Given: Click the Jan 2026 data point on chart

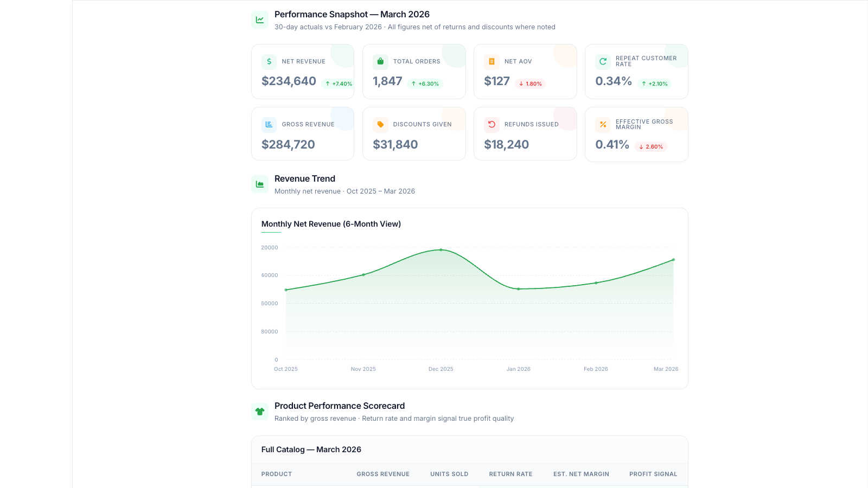Looking at the screenshot, I should (519, 289).
